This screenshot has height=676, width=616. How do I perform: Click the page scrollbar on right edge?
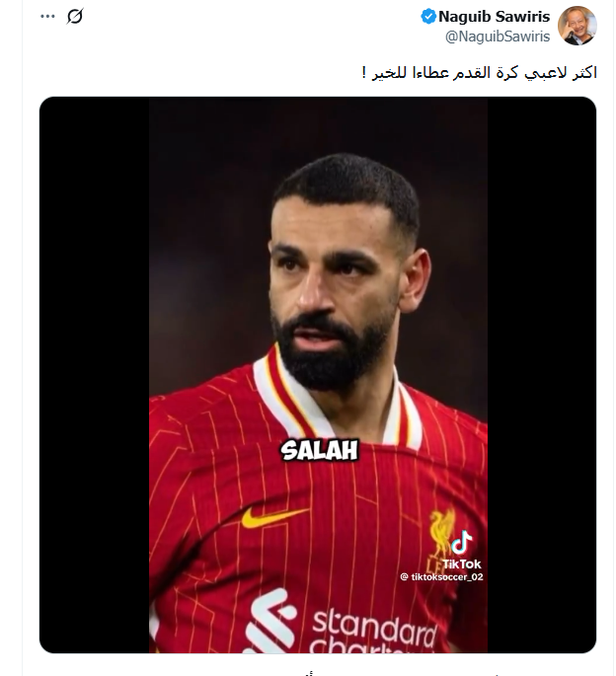[x=614, y=338]
